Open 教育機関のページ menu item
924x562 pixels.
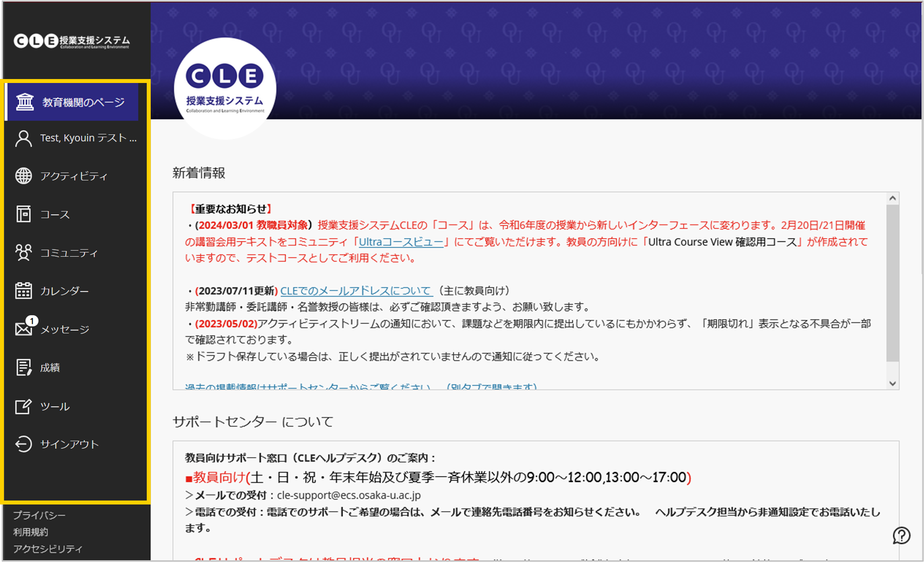click(x=72, y=102)
